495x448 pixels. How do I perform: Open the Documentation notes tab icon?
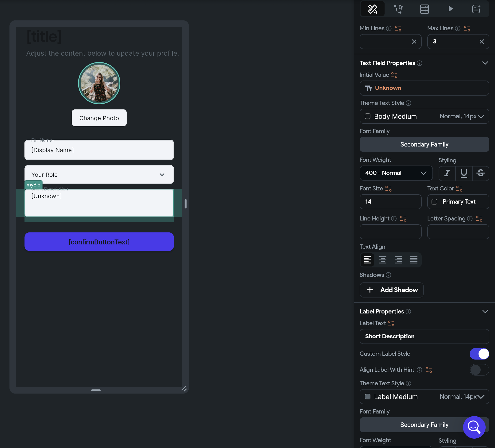tap(476, 9)
